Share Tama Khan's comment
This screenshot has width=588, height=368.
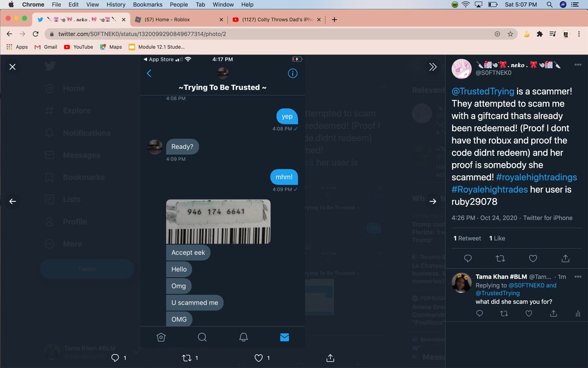pos(554,314)
